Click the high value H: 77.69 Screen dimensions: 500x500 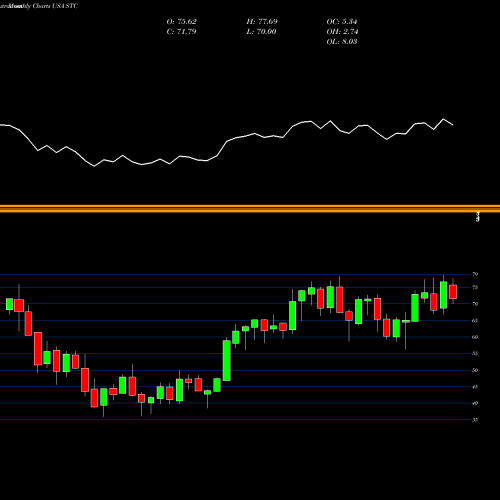pos(262,22)
